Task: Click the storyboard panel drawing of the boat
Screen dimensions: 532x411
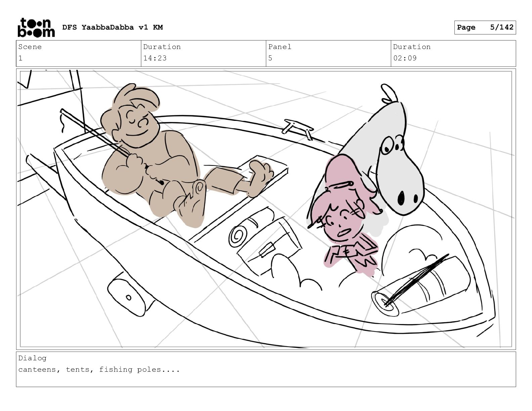Action: point(266,209)
